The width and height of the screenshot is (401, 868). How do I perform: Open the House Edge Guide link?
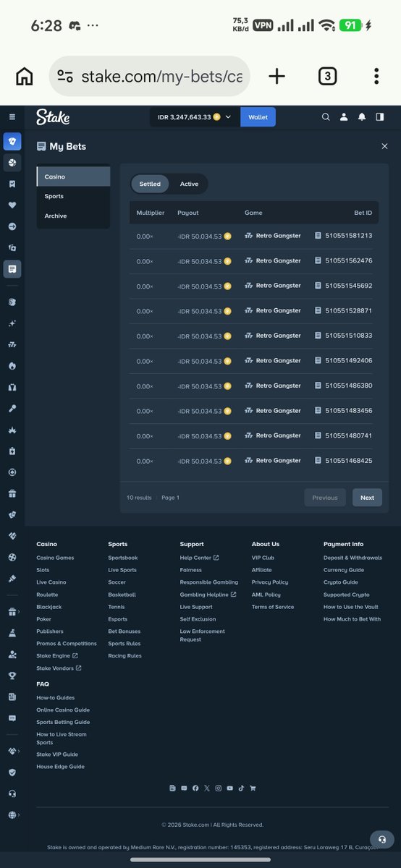[x=60, y=767]
